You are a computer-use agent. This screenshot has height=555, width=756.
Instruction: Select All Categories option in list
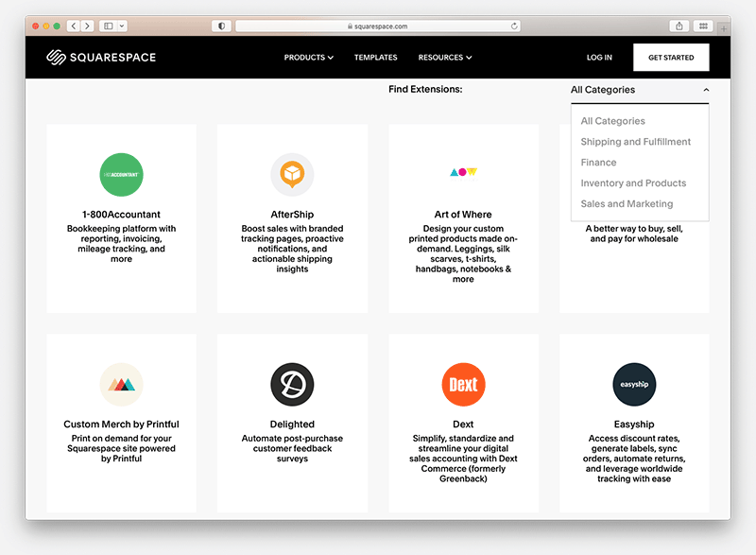612,121
